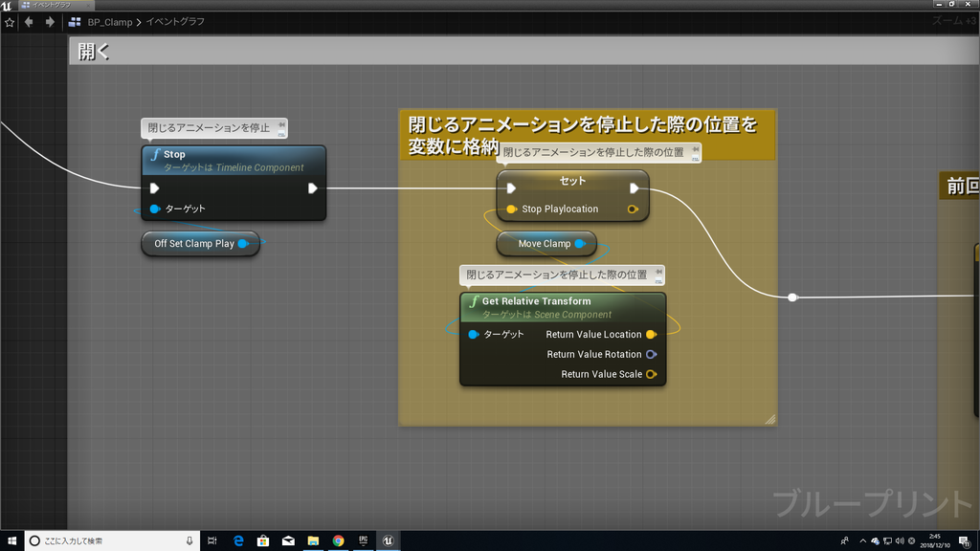Viewport: 980px width, 551px height.
Task: Click the Windows search box on the taskbar
Action: pyautogui.click(x=105, y=540)
